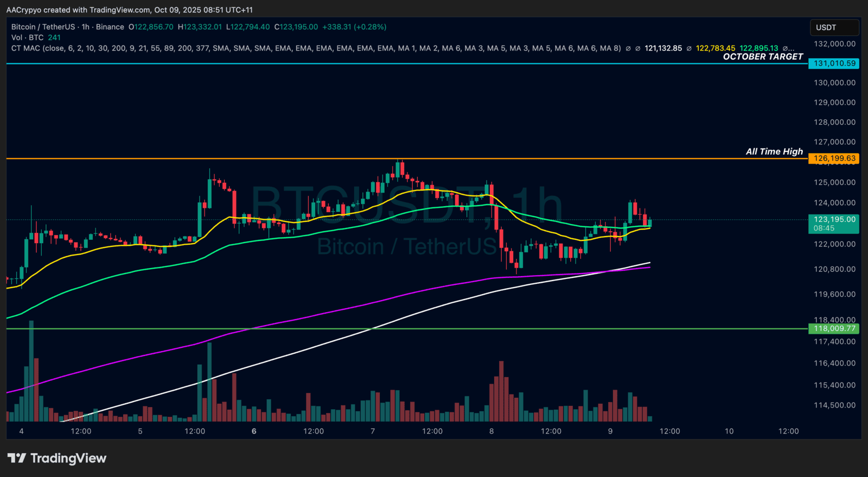Click the 132,000.00 price scale label
868x477 pixels.
(x=834, y=44)
